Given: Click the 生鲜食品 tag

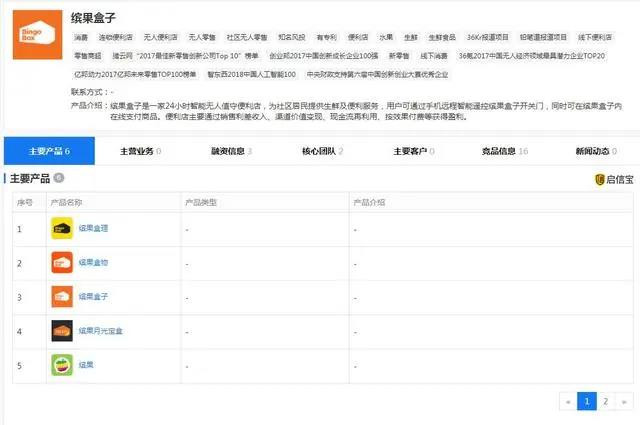Looking at the screenshot, I should tap(442, 37).
